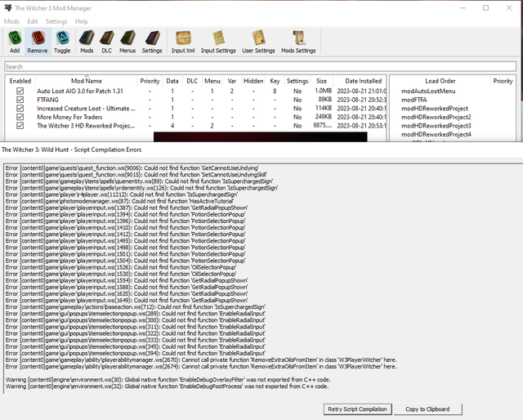Select Increased Creature Loot - Ultimate mod name
Viewport: 523px width, 420px height.
pos(86,109)
